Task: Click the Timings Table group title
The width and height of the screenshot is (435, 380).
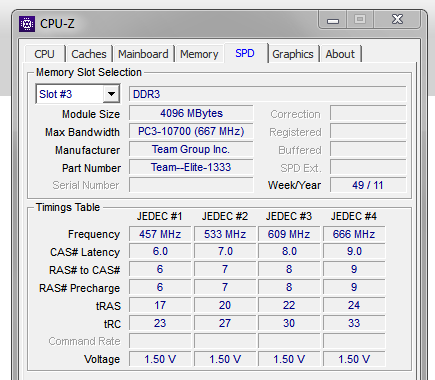Action: pos(68,207)
